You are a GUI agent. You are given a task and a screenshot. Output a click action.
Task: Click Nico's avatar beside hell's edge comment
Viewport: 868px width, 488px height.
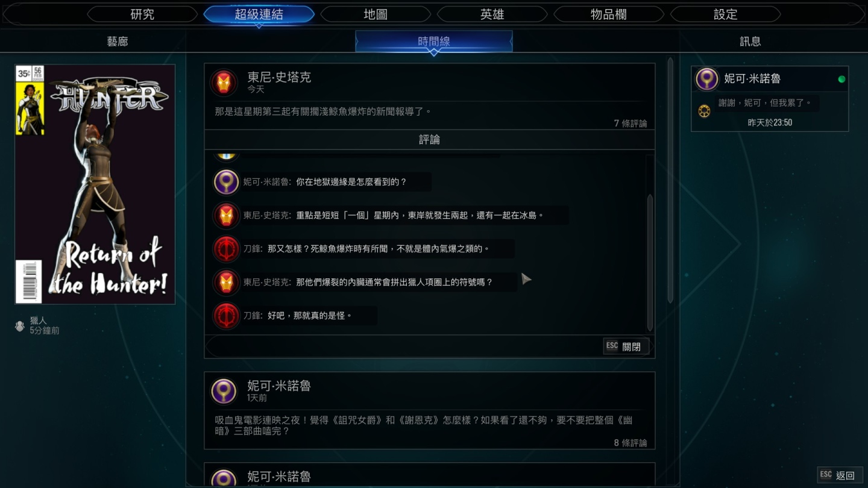pos(226,182)
